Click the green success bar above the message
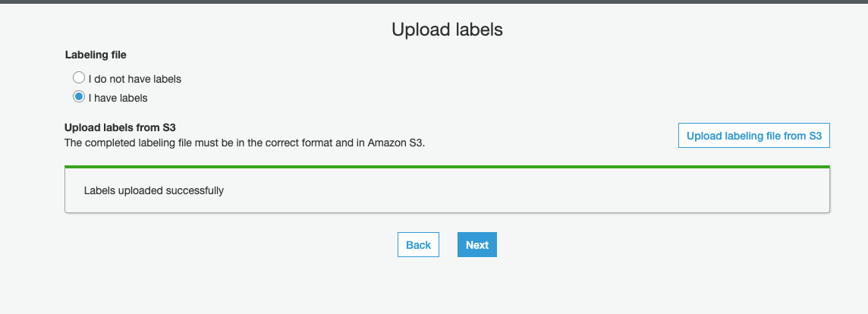Viewport: 868px width, 314px height. (447, 166)
